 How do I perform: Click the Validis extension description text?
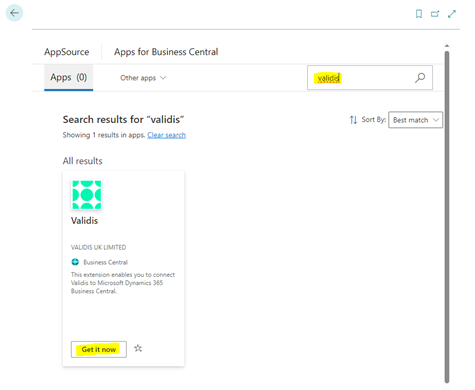point(123,283)
